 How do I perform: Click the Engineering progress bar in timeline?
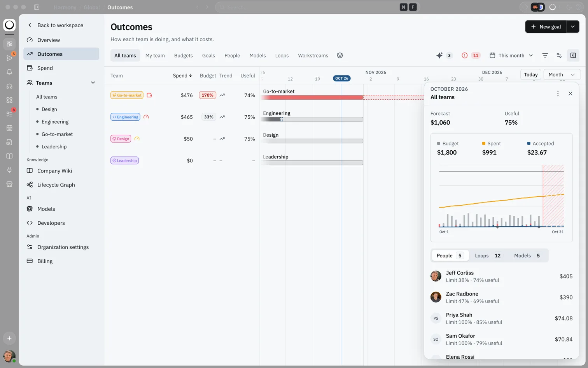point(313,119)
